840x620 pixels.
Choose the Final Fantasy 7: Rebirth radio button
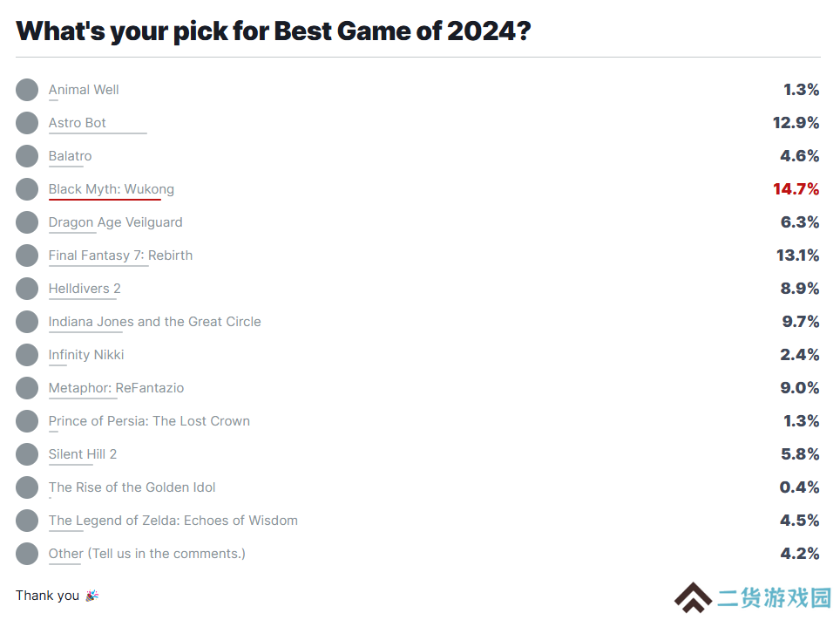pyautogui.click(x=27, y=255)
